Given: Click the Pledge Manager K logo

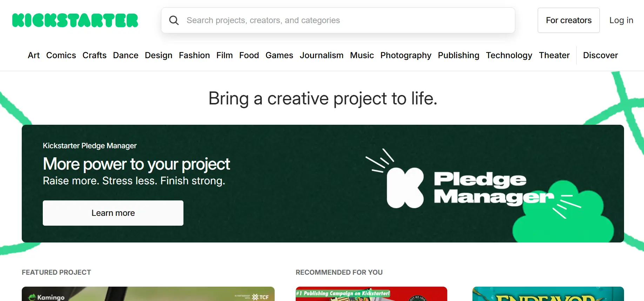Looking at the screenshot, I should click(405, 188).
